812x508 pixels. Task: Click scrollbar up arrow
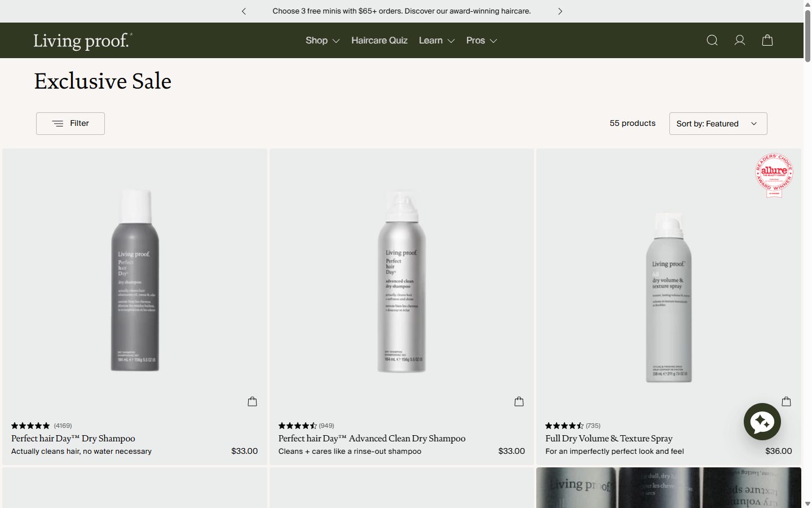pos(807,4)
